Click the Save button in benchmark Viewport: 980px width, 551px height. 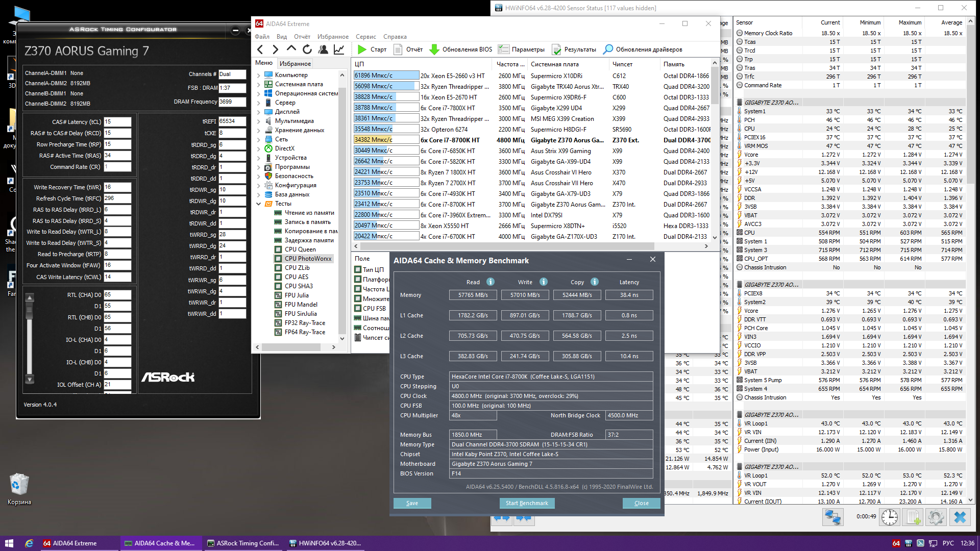pos(412,503)
